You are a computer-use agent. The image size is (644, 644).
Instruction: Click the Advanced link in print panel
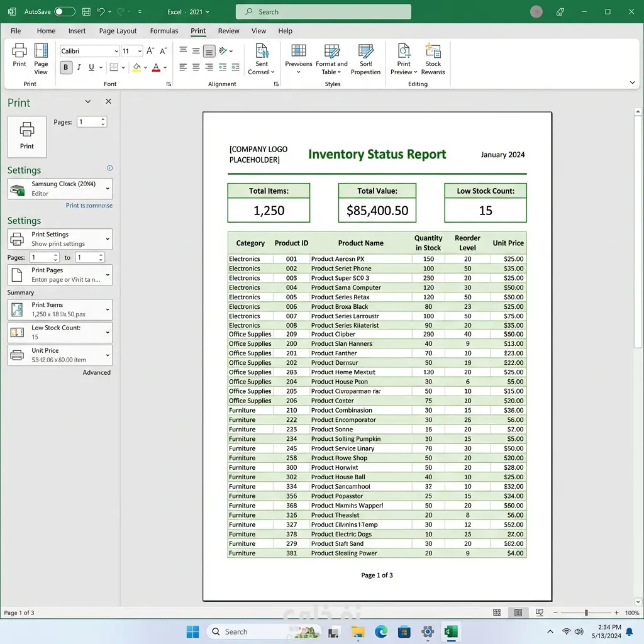click(x=96, y=372)
